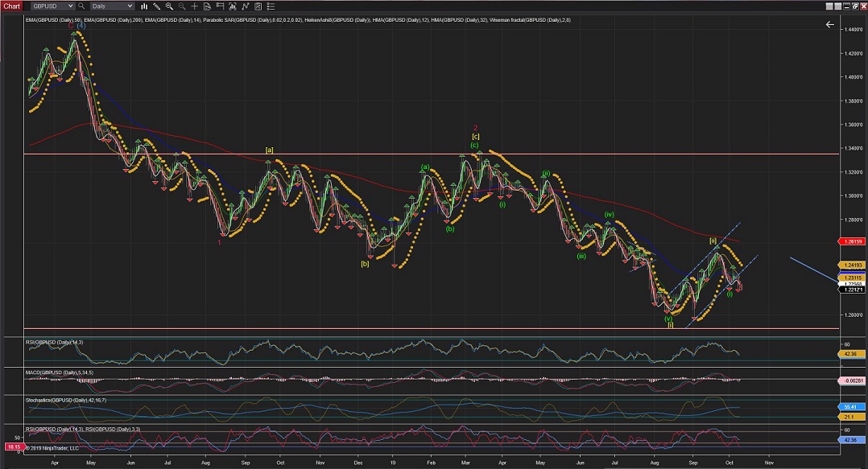Open the strategies icon in toolbar
The width and height of the screenshot is (868, 469).
[x=258, y=6]
